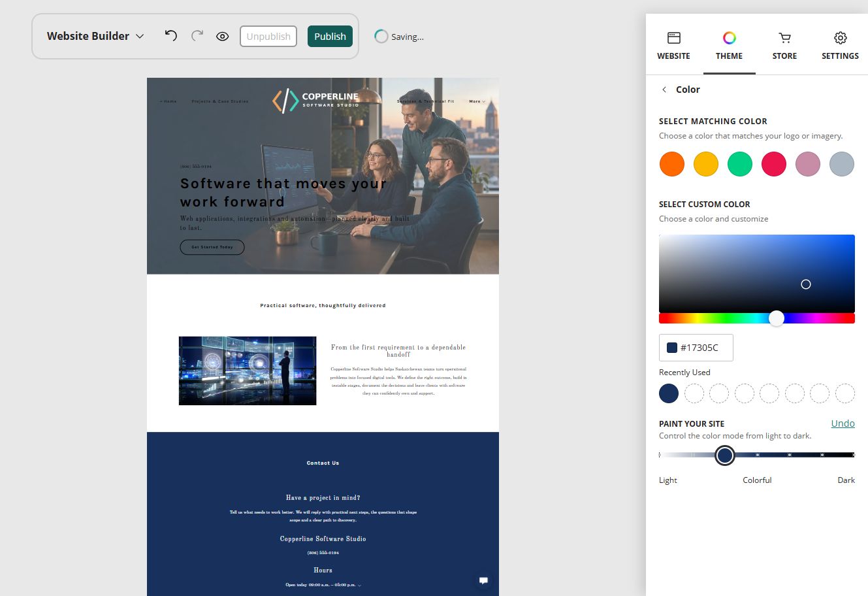Expand the open hours dropdown in Contact section
868x596 pixels.
pyautogui.click(x=323, y=585)
